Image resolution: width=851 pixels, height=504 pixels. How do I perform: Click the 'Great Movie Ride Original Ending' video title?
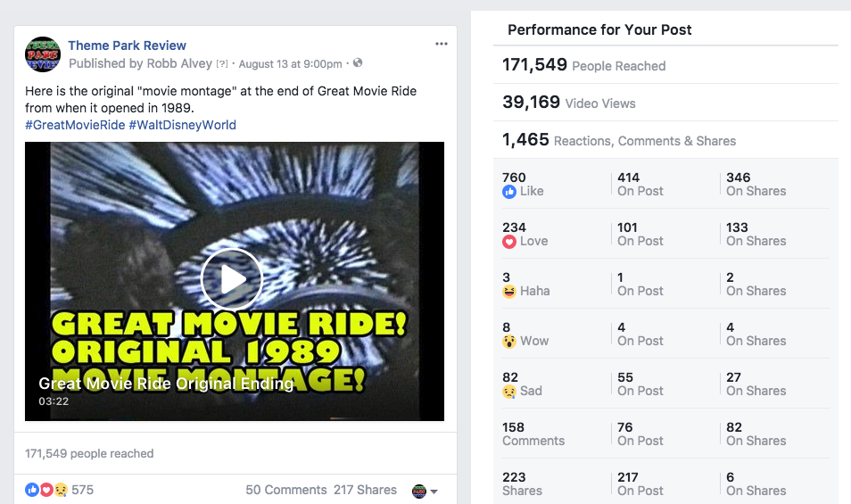point(166,384)
